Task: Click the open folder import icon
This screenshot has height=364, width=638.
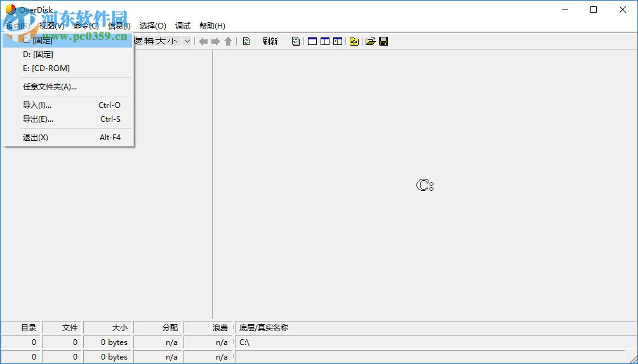Action: point(370,41)
